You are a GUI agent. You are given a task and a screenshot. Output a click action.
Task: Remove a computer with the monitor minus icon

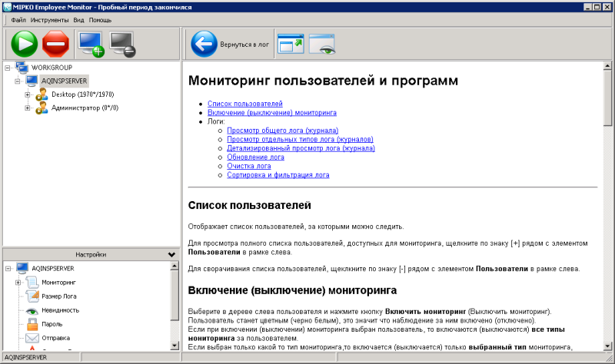coord(122,45)
